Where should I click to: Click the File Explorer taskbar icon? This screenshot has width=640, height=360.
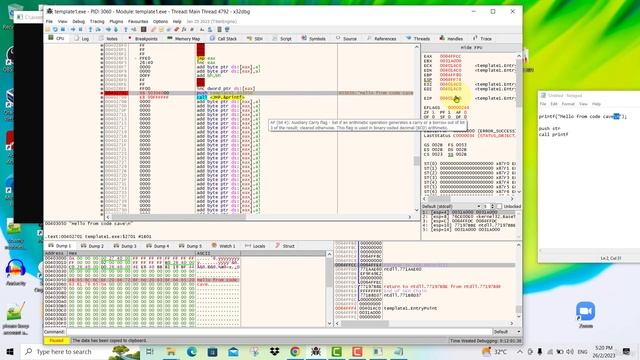(x=171, y=351)
